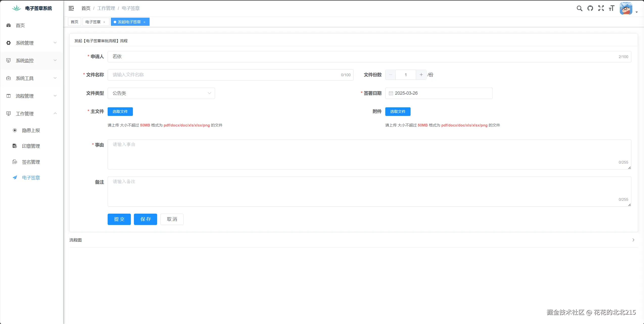Enter fullscreen via the expand icon
The image size is (644, 324).
tap(601, 8)
